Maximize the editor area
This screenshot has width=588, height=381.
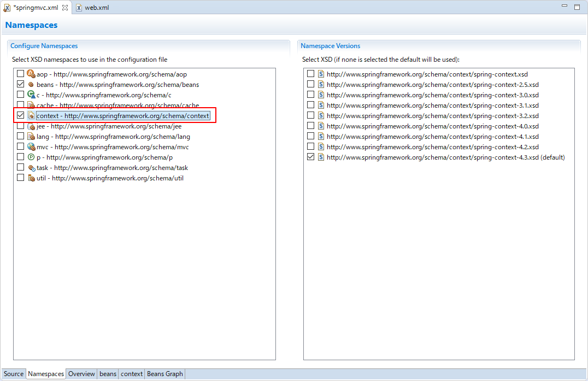coord(577,7)
